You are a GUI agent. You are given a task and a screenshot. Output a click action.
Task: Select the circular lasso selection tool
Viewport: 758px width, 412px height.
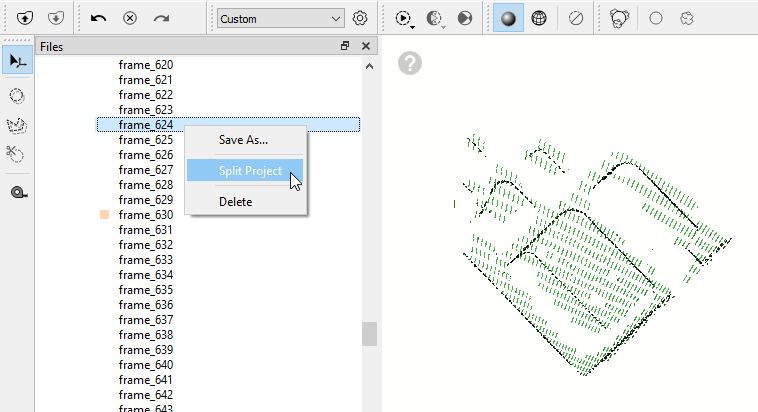pyautogui.click(x=17, y=95)
